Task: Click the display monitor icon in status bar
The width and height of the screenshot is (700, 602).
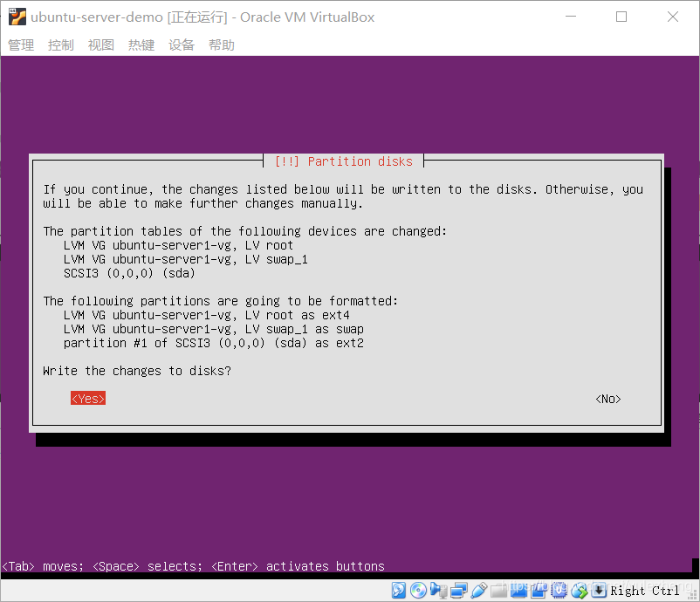Action: pos(518,591)
